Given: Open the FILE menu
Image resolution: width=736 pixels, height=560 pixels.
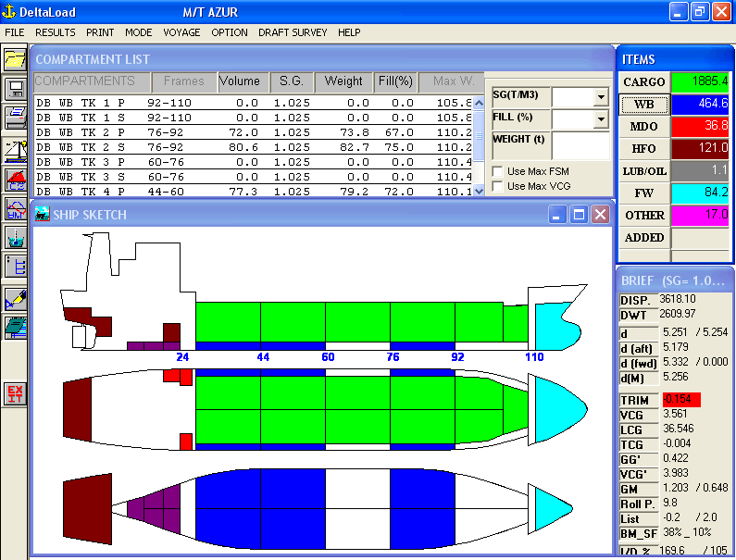Looking at the screenshot, I should 15,32.
